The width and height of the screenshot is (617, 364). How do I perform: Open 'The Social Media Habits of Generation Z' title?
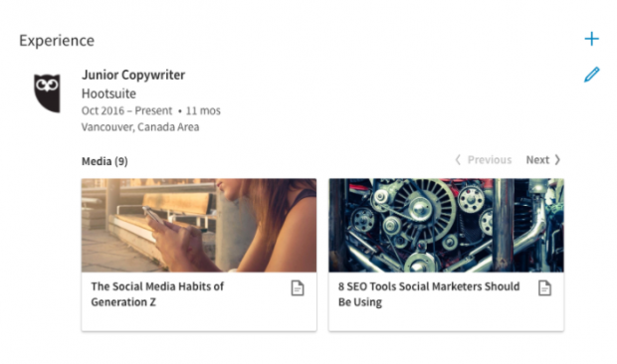click(157, 294)
